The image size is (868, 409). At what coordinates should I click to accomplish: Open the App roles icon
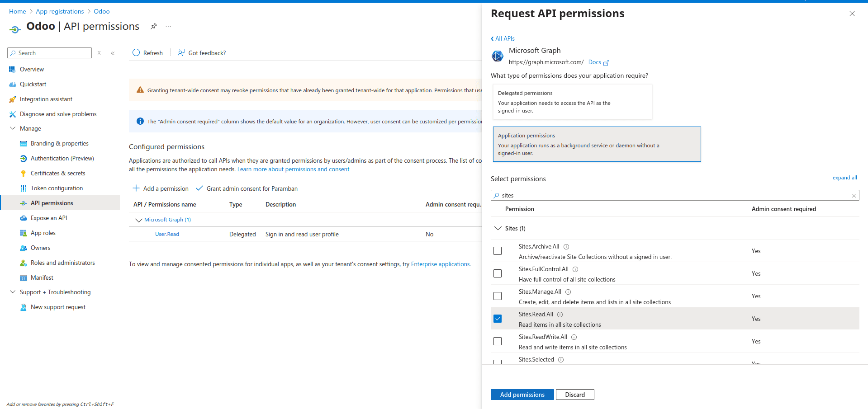coord(24,233)
